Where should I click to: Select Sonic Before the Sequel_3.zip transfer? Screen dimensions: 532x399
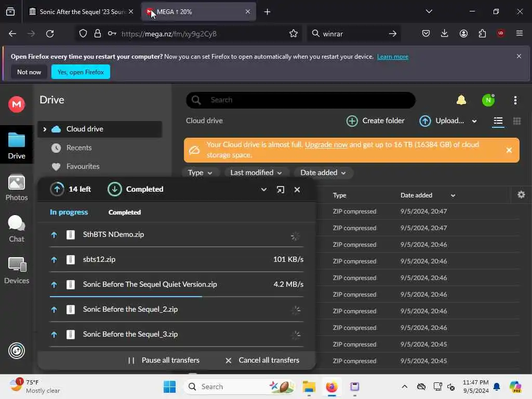coord(177,334)
